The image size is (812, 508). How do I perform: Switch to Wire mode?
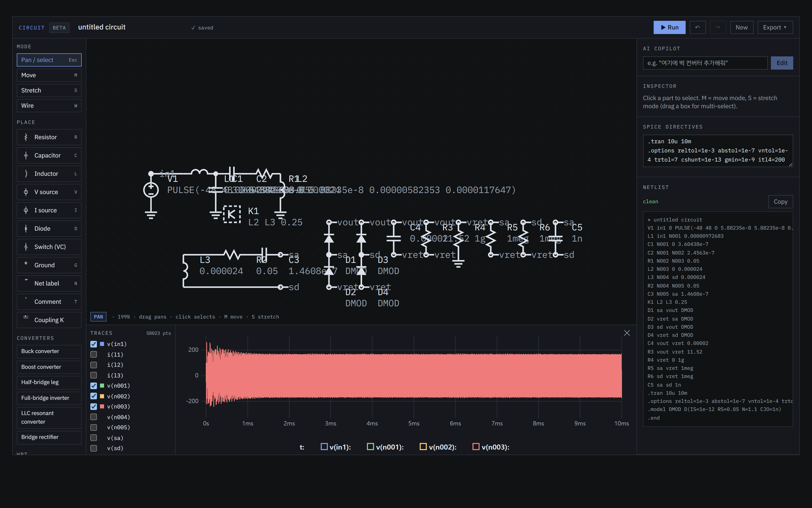pyautogui.click(x=49, y=105)
